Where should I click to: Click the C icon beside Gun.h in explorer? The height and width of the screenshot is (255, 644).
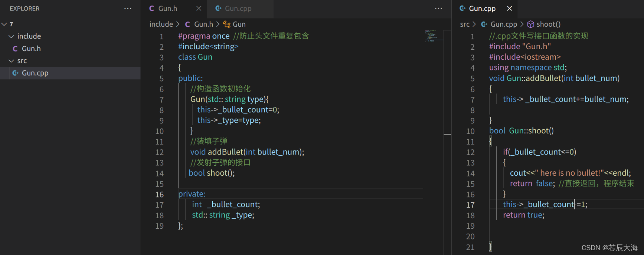coord(15,49)
